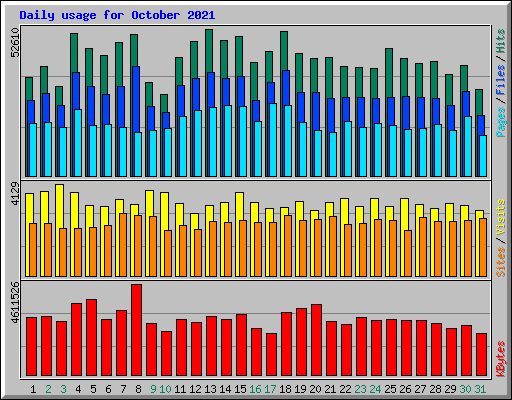Click green day label 3
This screenshot has height=400, width=512.
63,389
